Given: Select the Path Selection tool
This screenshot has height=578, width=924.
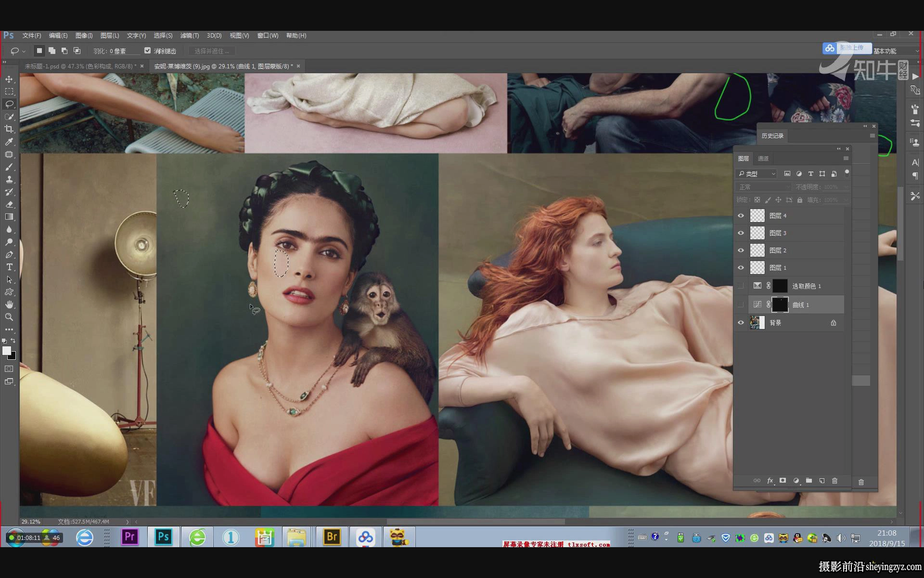Looking at the screenshot, I should pos(9,279).
